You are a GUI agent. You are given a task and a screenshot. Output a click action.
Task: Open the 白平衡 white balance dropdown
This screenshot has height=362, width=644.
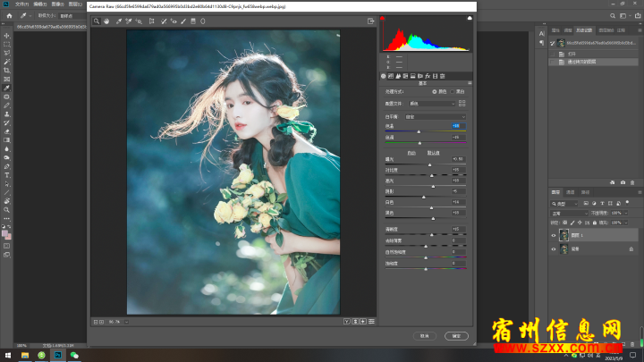[x=436, y=117]
